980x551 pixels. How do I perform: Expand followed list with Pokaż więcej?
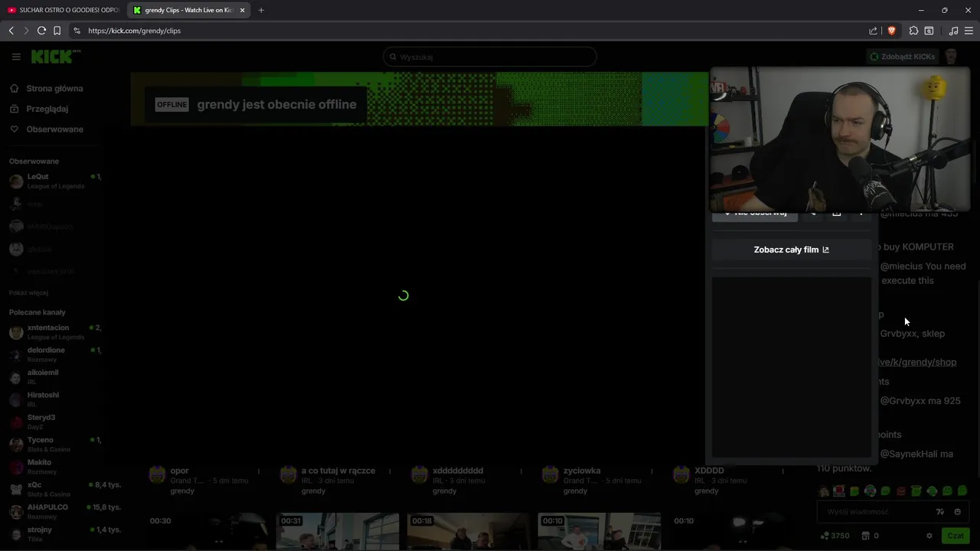28,292
